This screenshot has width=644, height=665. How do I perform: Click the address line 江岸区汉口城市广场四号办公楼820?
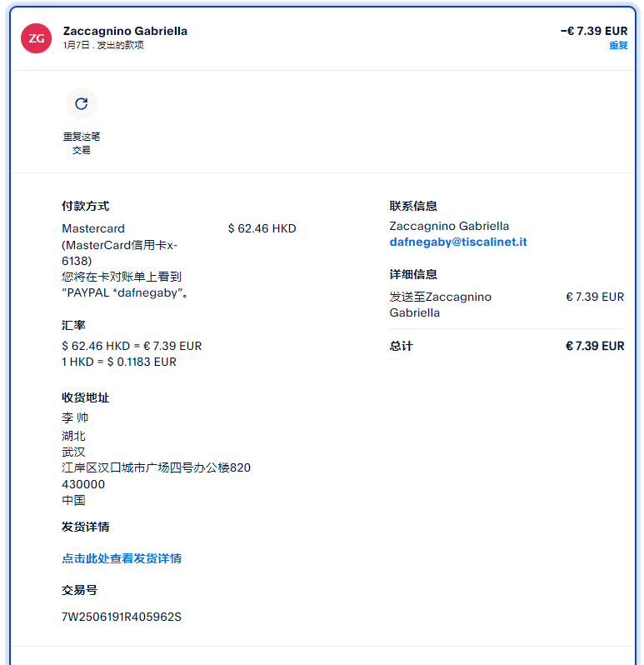tap(156, 467)
